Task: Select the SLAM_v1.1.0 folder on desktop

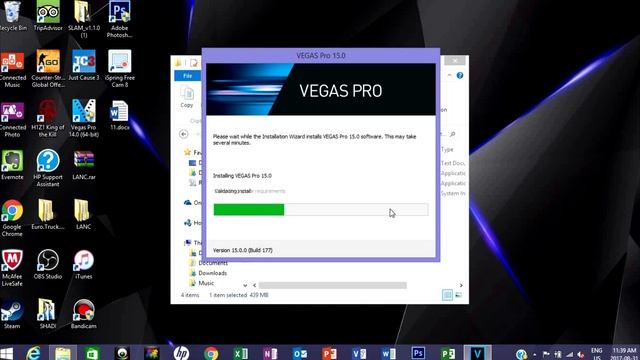Action: pos(83,20)
